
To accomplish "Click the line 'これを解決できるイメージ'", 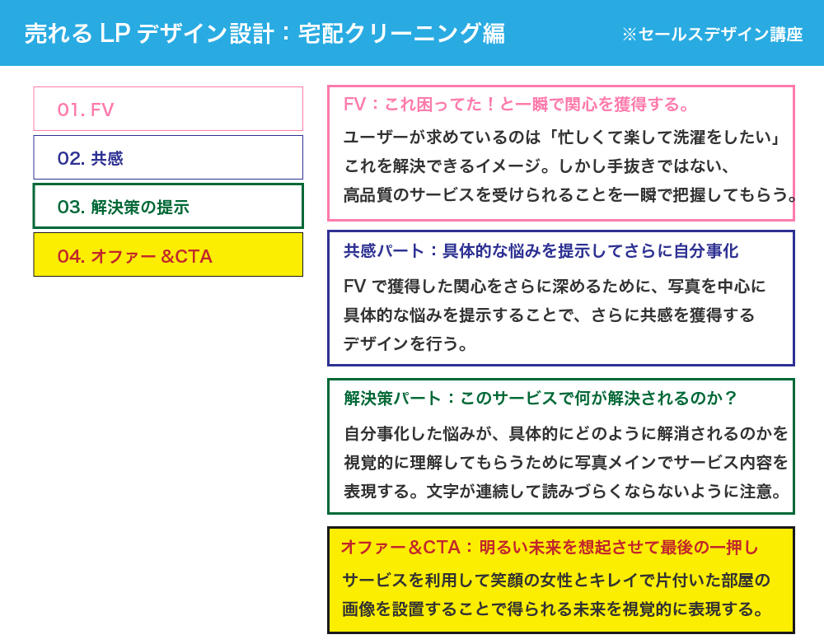I will click(x=537, y=166).
